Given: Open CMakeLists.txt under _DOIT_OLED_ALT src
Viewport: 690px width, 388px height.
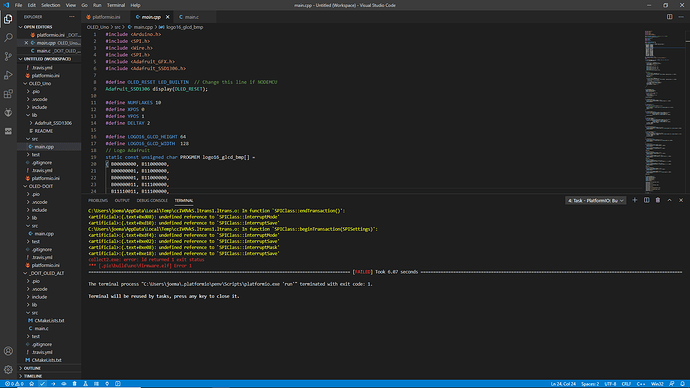Looking at the screenshot, I should (x=49, y=321).
